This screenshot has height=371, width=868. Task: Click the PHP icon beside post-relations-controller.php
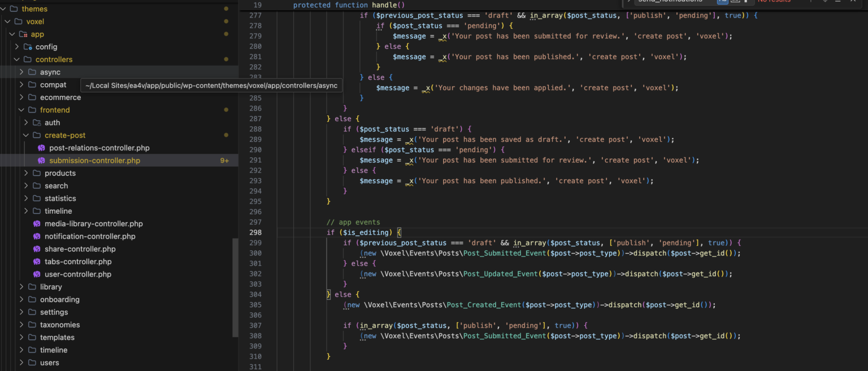[41, 148]
